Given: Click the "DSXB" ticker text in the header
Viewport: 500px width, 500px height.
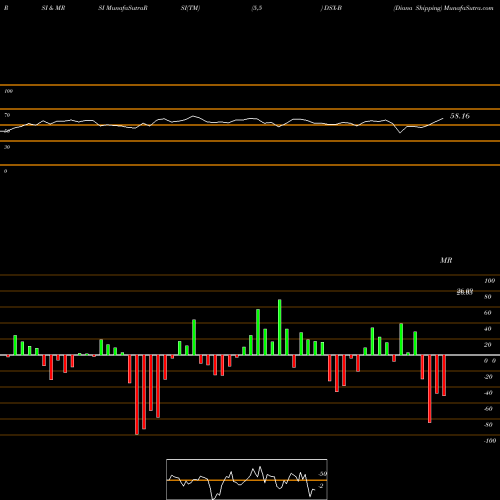Looking at the screenshot, I should tap(332, 8).
